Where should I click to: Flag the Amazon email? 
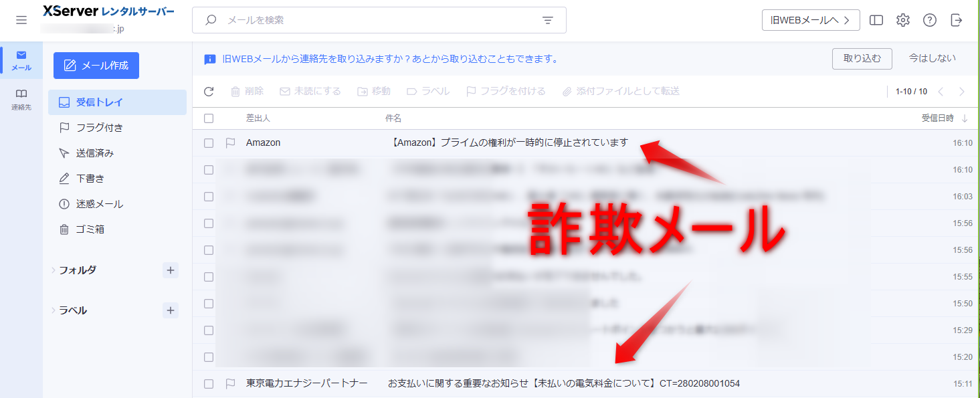click(231, 142)
